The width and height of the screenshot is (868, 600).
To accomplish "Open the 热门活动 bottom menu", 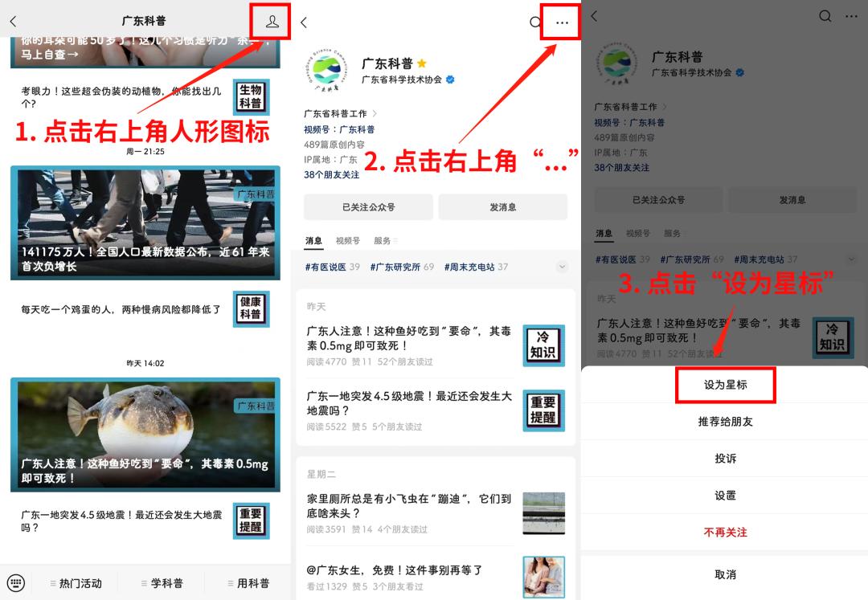I will (x=76, y=583).
